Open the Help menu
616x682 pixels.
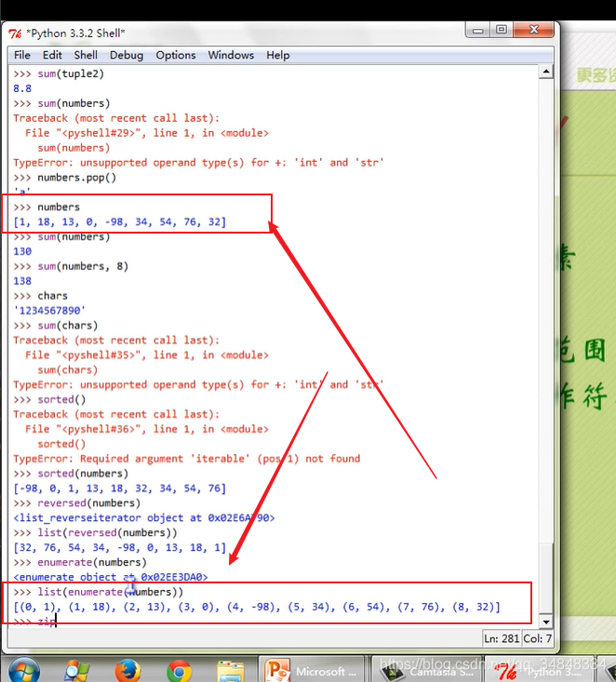tap(278, 55)
